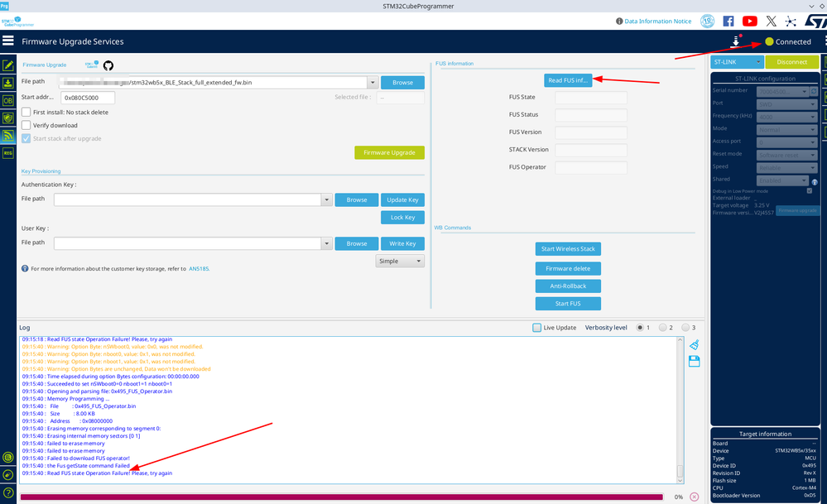Screen dimensions: 827x504
Task: Click the green Firmware Upgrade button
Action: [x=389, y=152]
